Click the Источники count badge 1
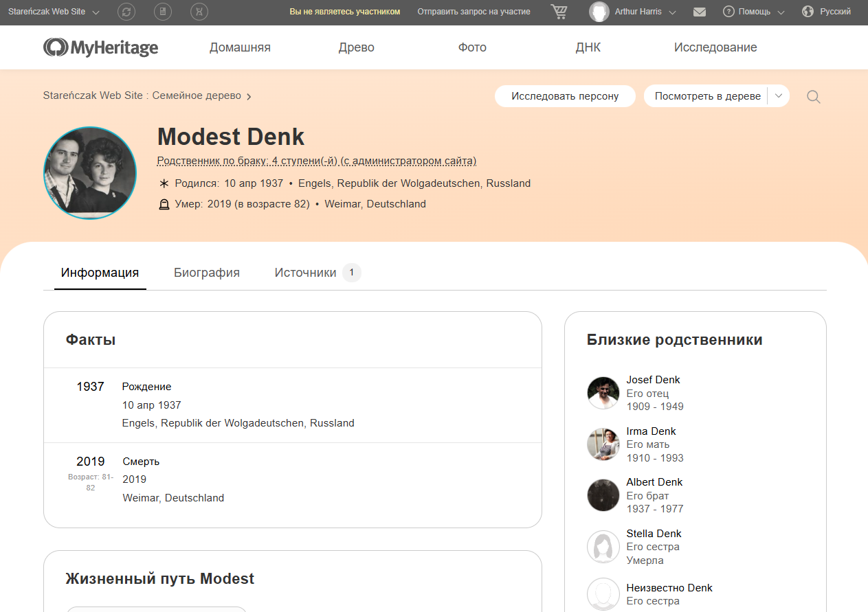The image size is (868, 612). coord(352,273)
